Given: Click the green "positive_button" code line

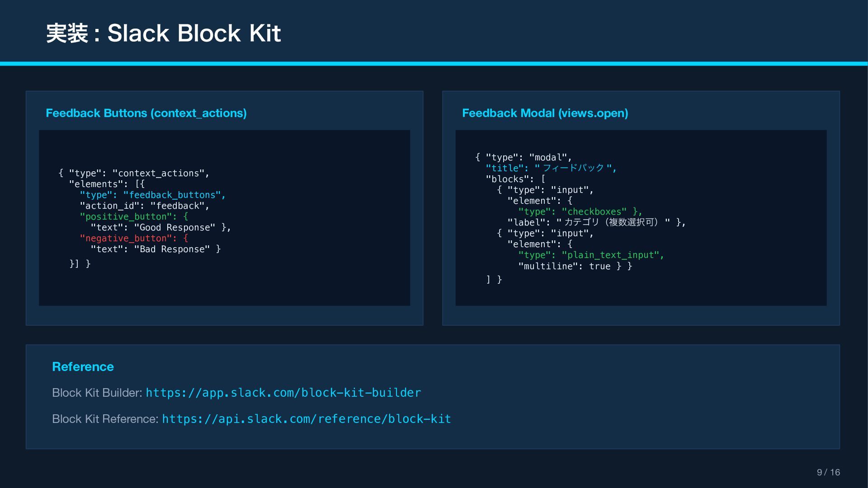Looking at the screenshot, I should (134, 216).
